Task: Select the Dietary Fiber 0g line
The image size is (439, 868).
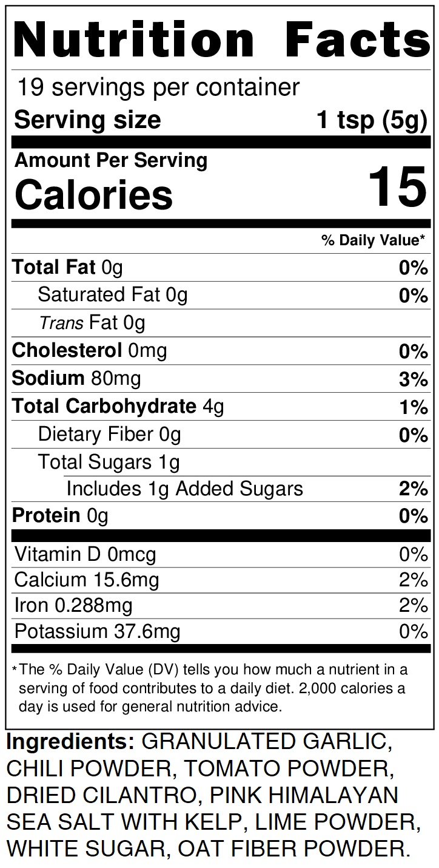Action: point(109,435)
